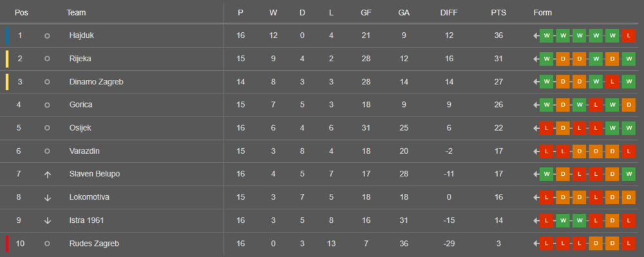The width and height of the screenshot is (644, 257).
Task: Click Osijek's points value 22
Action: tap(498, 128)
